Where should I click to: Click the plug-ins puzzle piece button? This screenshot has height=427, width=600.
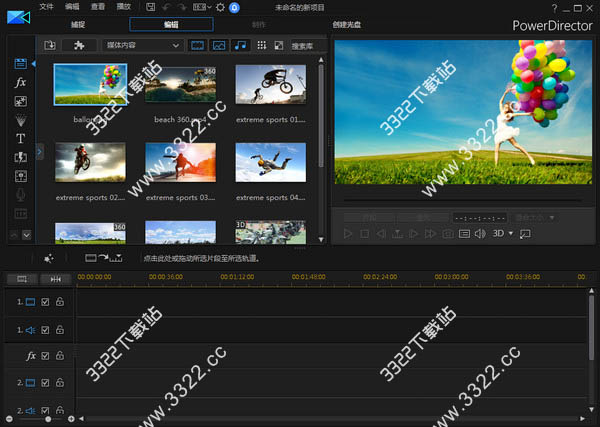(79, 46)
